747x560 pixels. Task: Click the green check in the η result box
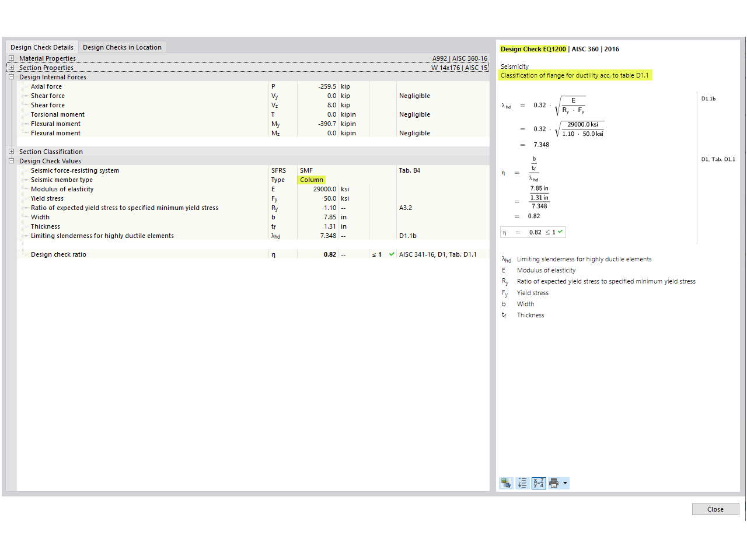(558, 232)
